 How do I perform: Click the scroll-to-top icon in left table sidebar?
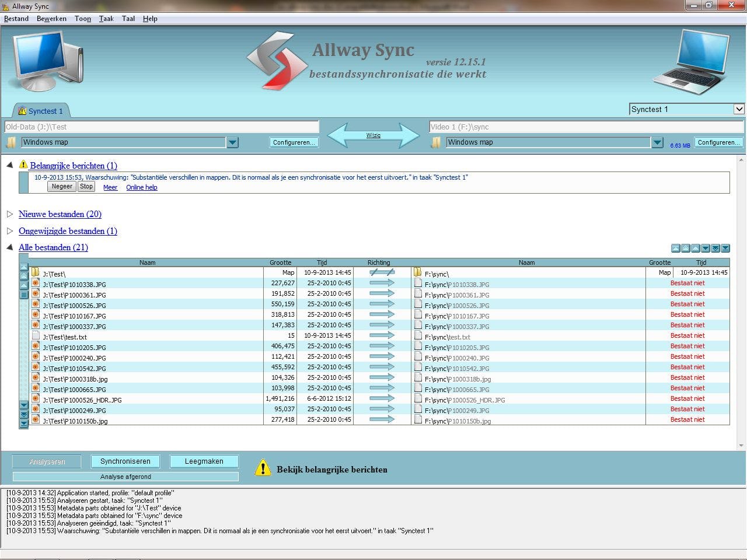tap(24, 267)
